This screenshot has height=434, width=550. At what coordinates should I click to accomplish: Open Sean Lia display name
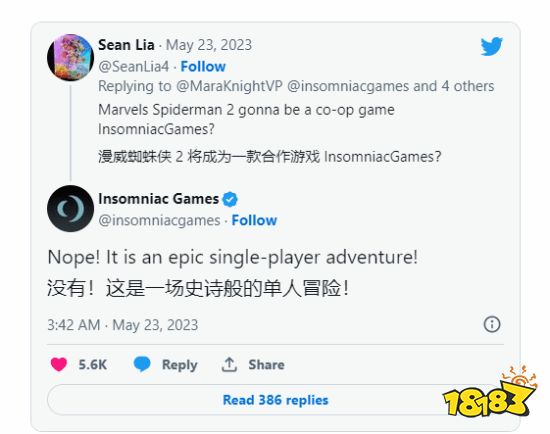[x=126, y=45]
